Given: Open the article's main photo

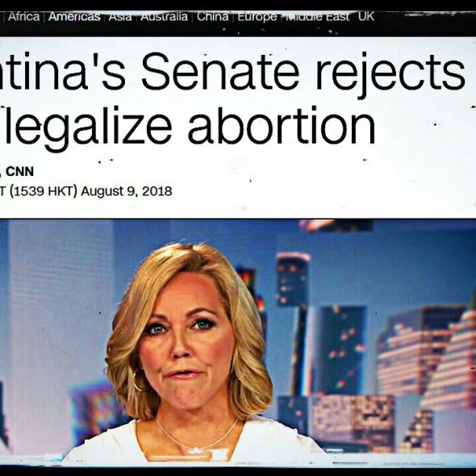Looking at the screenshot, I should tap(238, 342).
